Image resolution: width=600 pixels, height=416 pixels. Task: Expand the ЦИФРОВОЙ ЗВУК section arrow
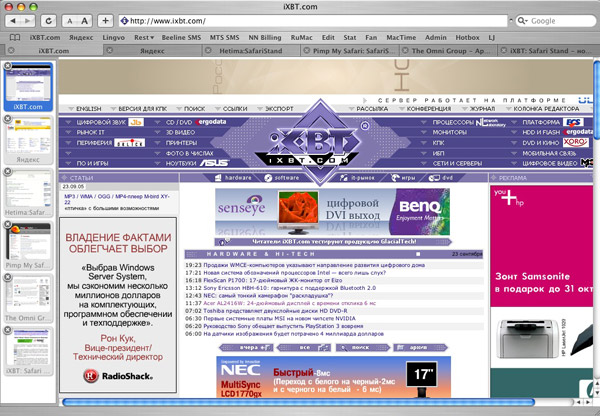tap(68, 122)
